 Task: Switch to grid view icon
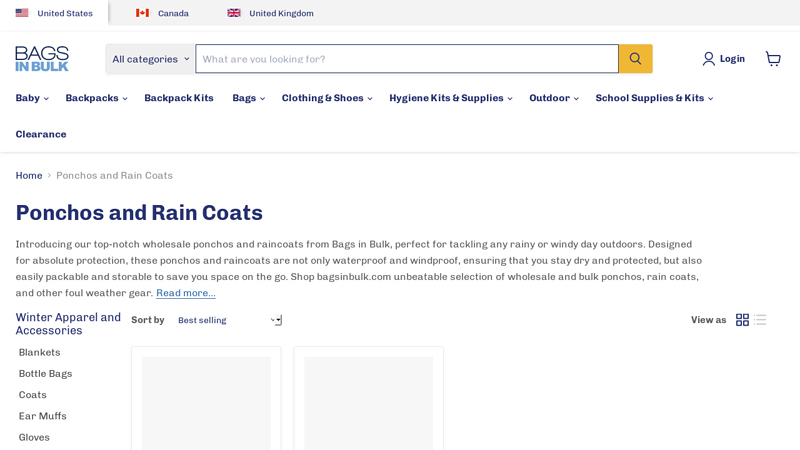(742, 320)
